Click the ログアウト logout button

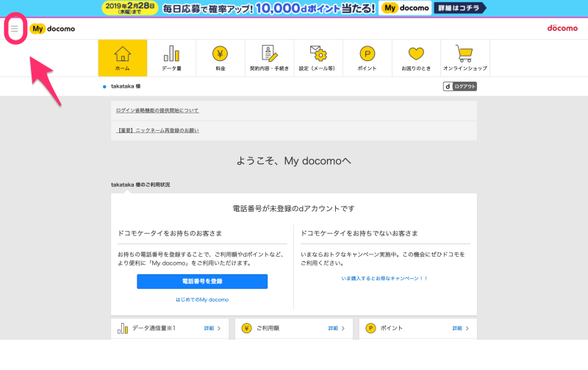point(460,86)
